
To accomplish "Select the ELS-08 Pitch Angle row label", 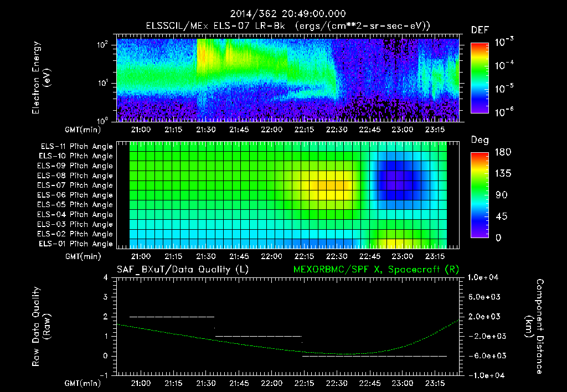I will pyautogui.click(x=75, y=176).
